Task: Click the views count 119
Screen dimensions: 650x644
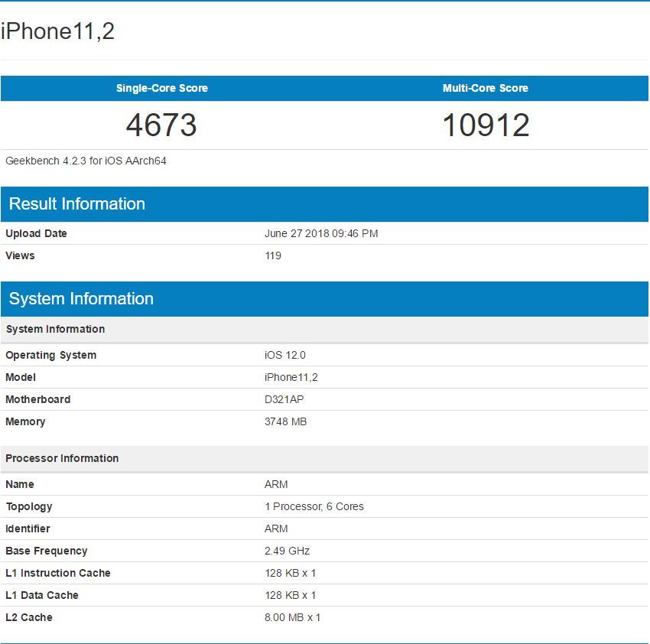Action: coord(273,255)
